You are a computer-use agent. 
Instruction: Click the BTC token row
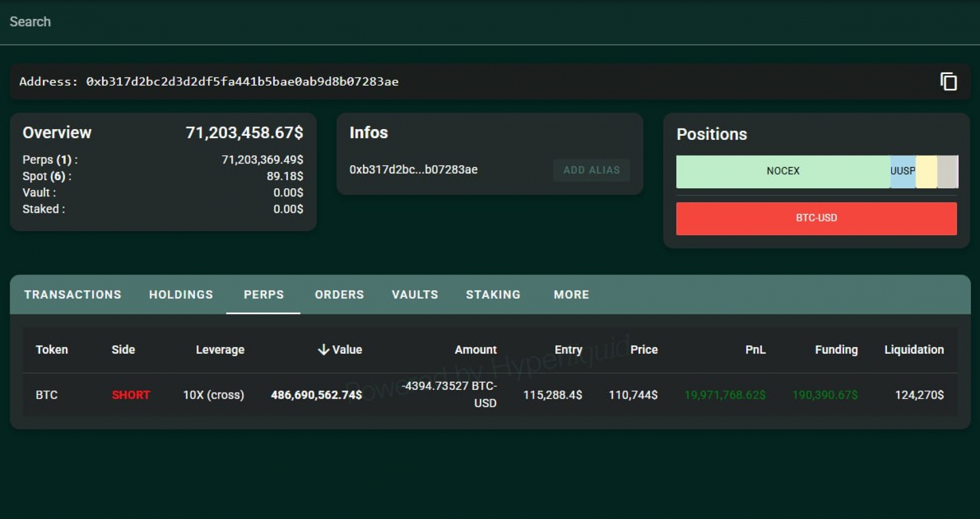point(47,395)
